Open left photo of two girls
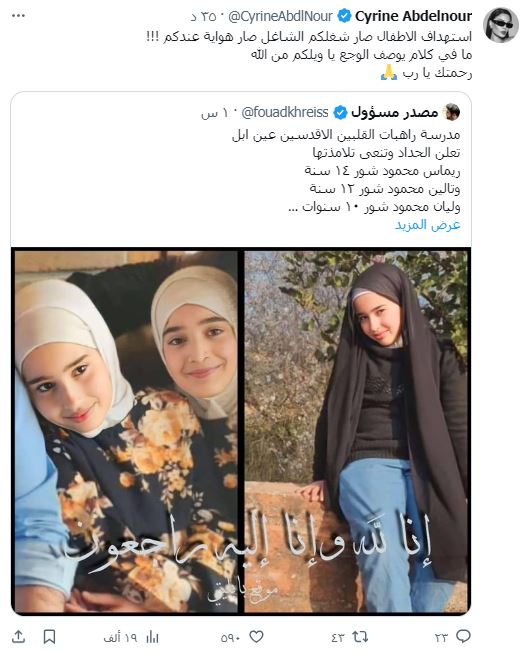This screenshot has height=653, width=525. [126, 431]
